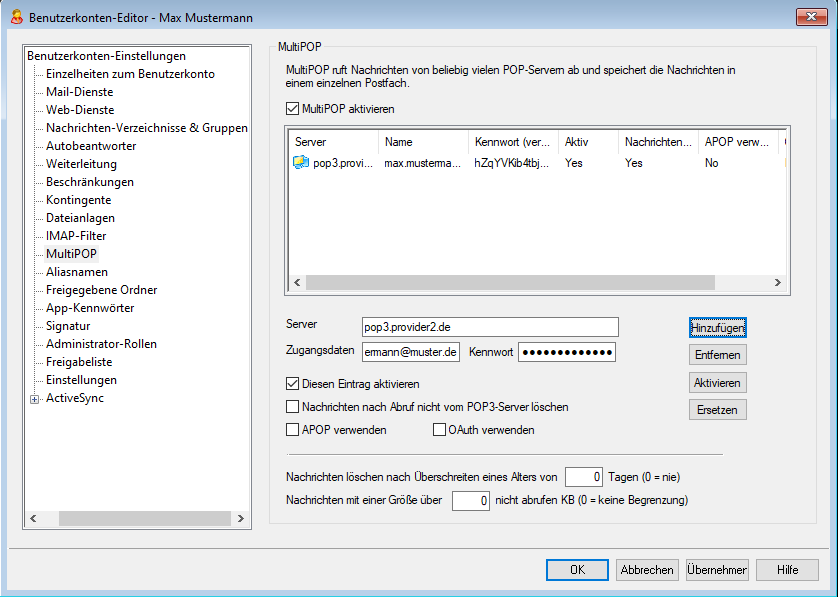Screen dimensions: 838x597
Task: Open the IMAP-Filter settings page
Action: 76,236
